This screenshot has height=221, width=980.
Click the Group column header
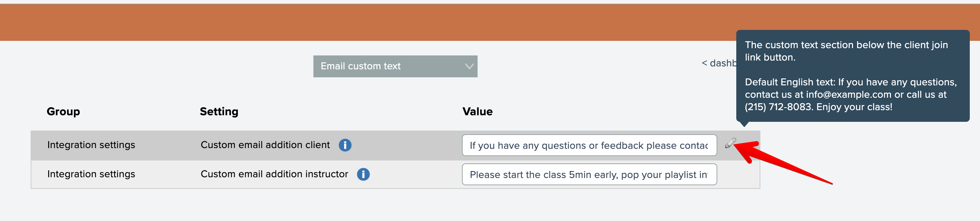tap(63, 112)
